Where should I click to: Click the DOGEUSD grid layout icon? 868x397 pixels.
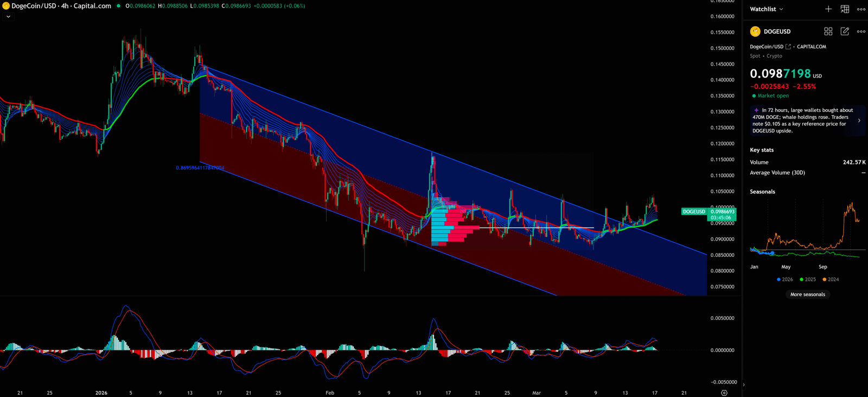[828, 31]
